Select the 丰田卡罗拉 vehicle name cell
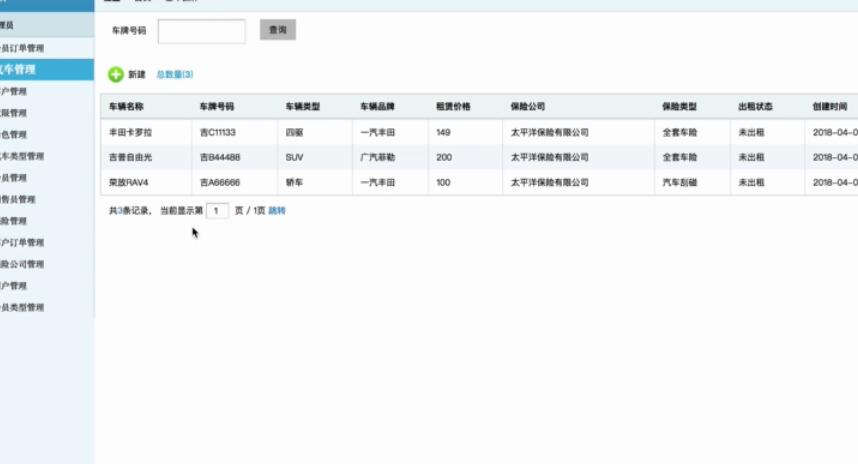858x464 pixels. point(130,132)
